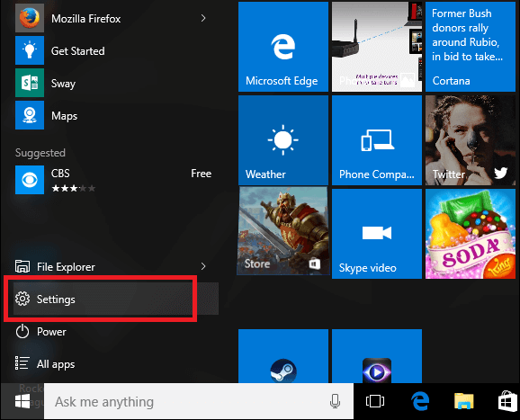Activate the Cortana microphone icon
This screenshot has width=520, height=420.
[x=335, y=401]
